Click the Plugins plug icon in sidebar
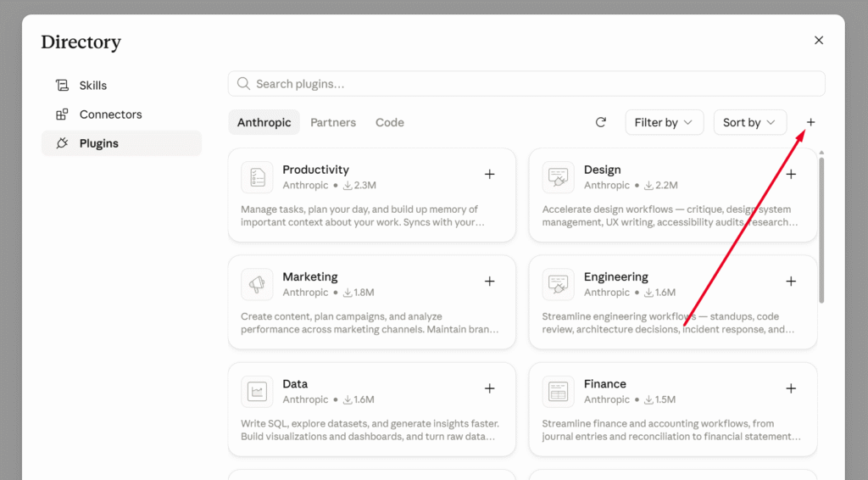Image resolution: width=868 pixels, height=480 pixels. click(x=62, y=143)
